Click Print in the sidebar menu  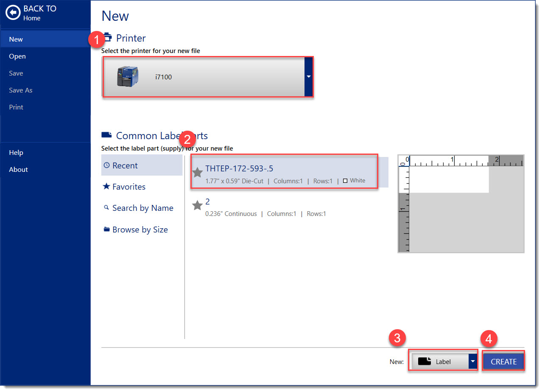16,107
